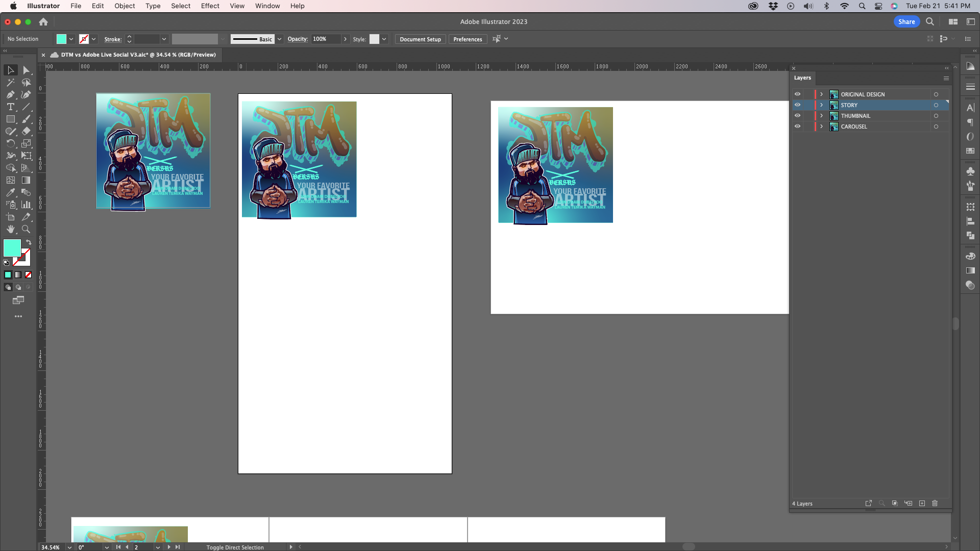Select the Direct Selection tool

[27, 70]
